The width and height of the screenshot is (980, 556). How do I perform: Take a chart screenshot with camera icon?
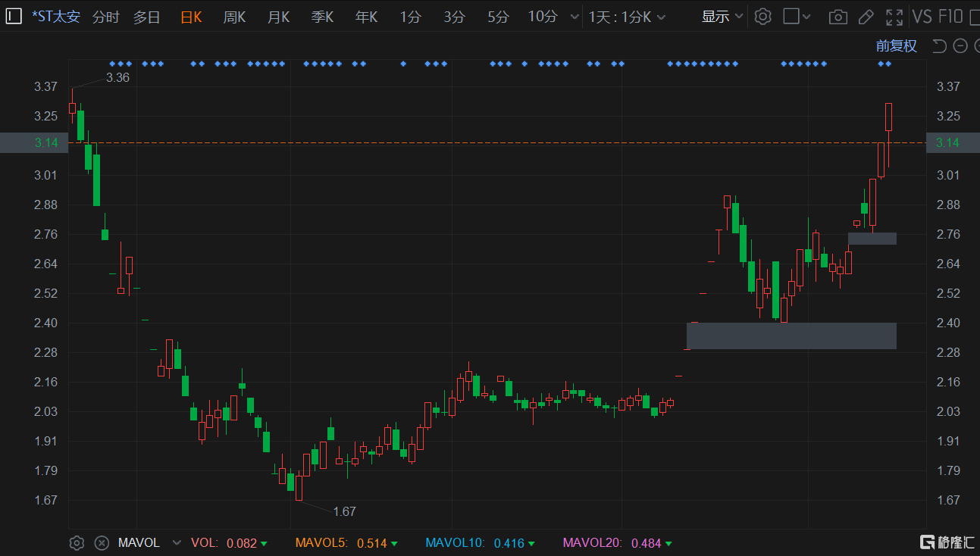[838, 17]
